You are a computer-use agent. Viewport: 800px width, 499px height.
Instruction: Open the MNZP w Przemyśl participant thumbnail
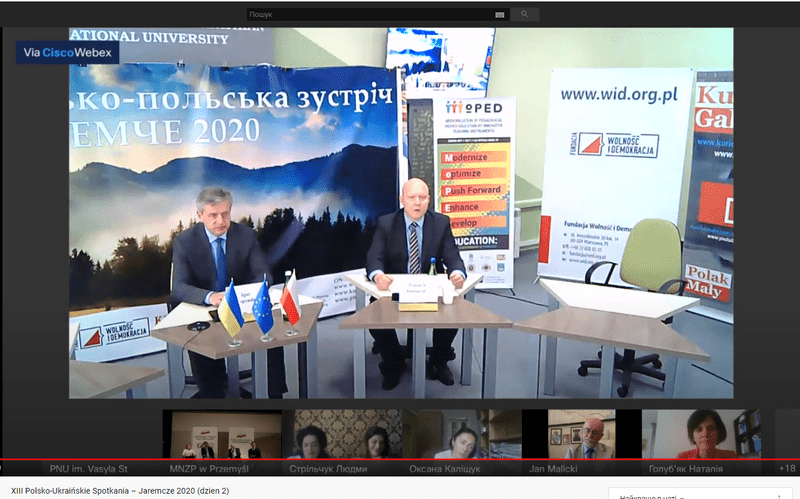[223, 434]
